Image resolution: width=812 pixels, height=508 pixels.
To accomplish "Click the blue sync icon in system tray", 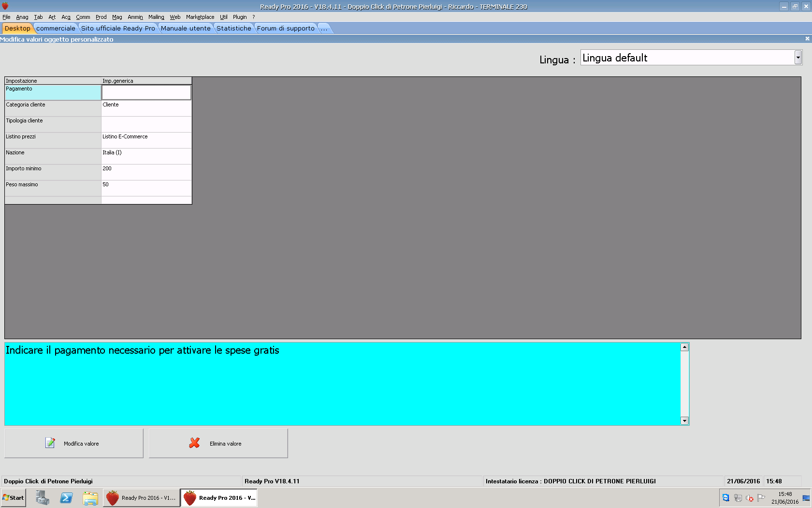I will (x=726, y=498).
